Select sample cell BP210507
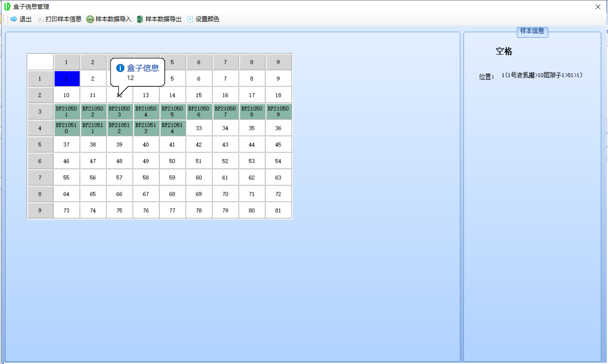The width and height of the screenshot is (608, 364). tap(225, 112)
